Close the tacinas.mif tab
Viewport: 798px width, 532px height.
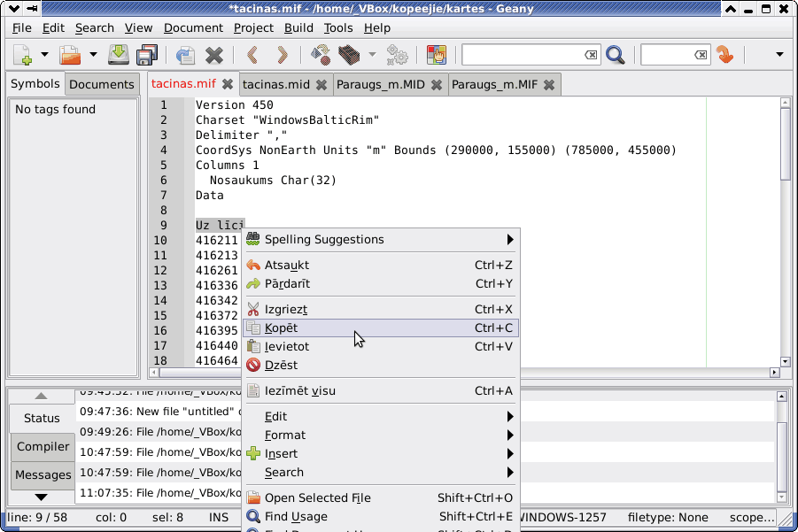(x=228, y=84)
